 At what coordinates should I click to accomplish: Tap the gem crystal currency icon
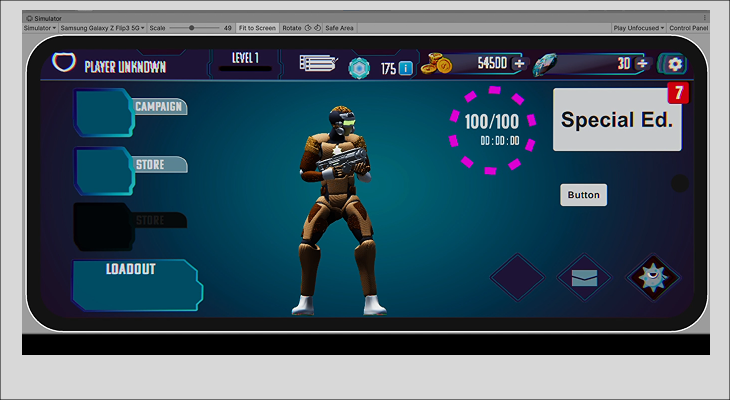click(x=545, y=64)
